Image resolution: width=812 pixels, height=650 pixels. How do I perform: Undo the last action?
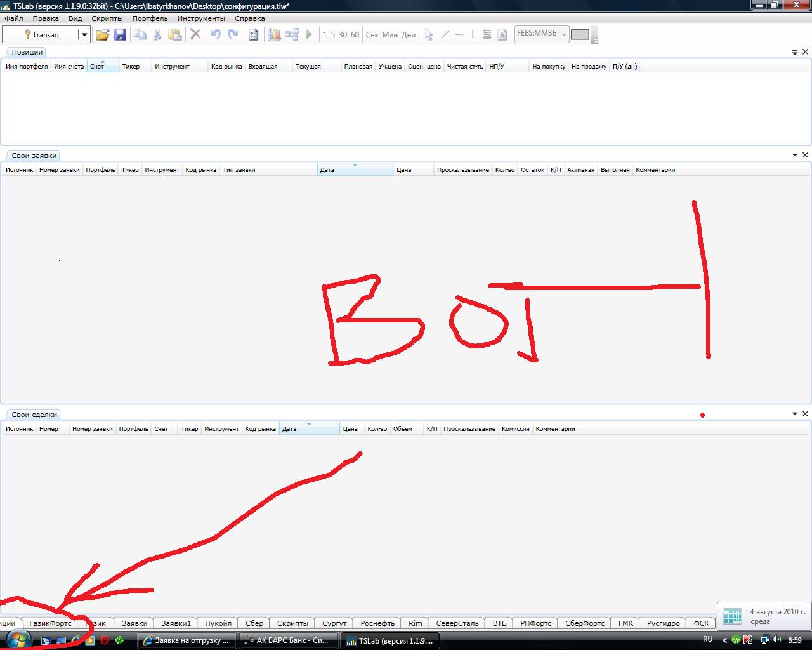pyautogui.click(x=216, y=34)
